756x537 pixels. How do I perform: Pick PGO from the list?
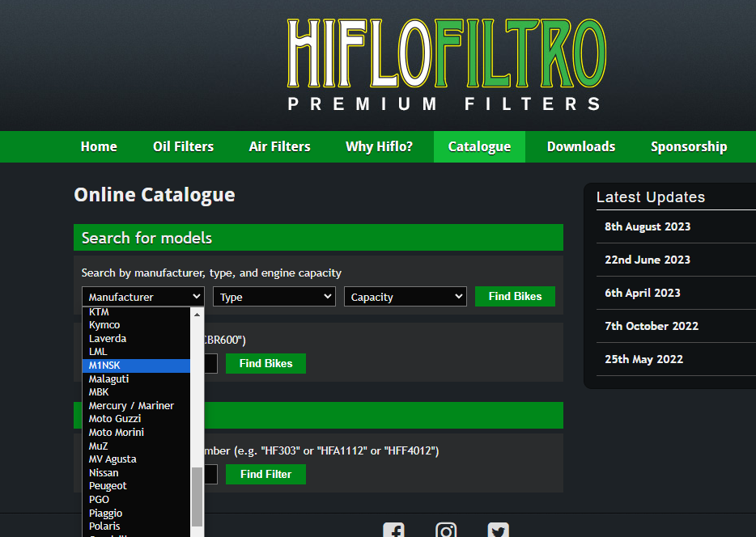pyautogui.click(x=137, y=500)
